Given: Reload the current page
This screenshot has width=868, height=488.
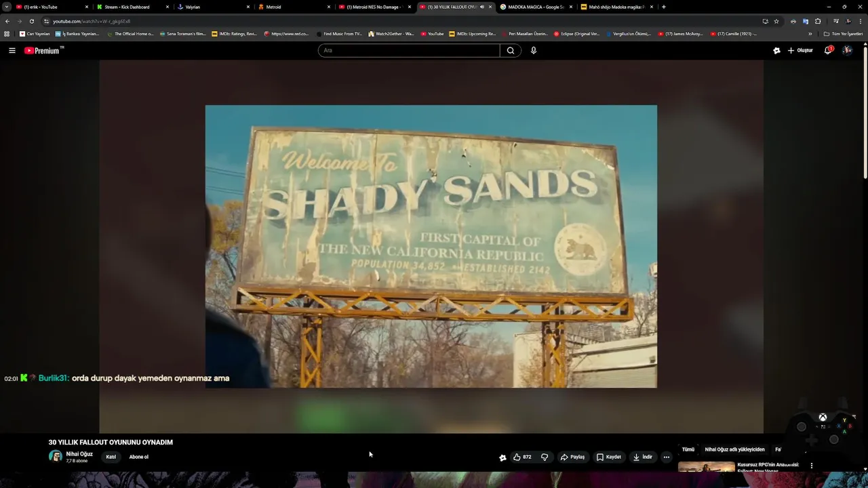Looking at the screenshot, I should 32,21.
